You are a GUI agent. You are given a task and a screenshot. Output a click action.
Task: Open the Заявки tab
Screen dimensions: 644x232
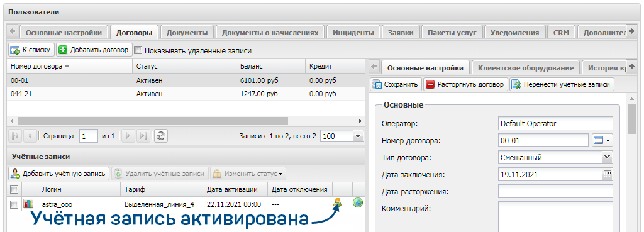(x=401, y=33)
